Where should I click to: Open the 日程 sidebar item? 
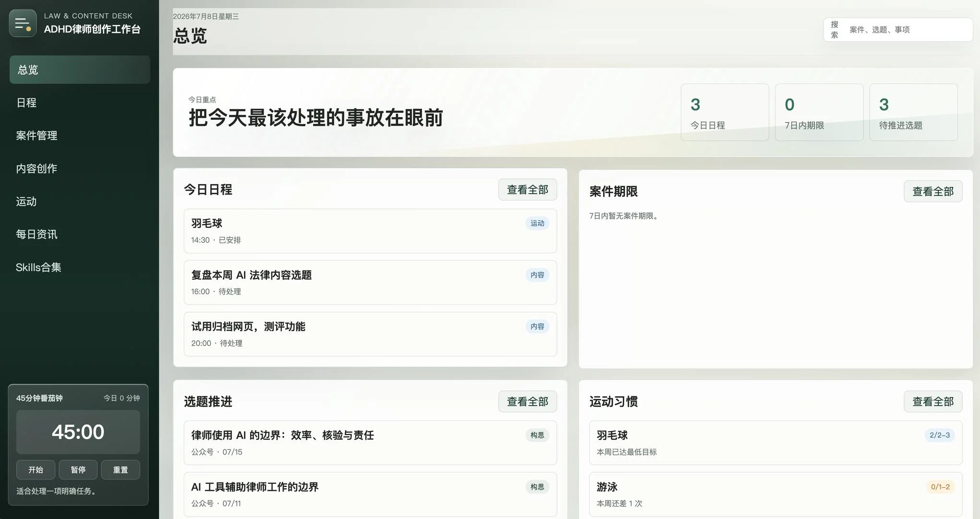click(x=80, y=102)
